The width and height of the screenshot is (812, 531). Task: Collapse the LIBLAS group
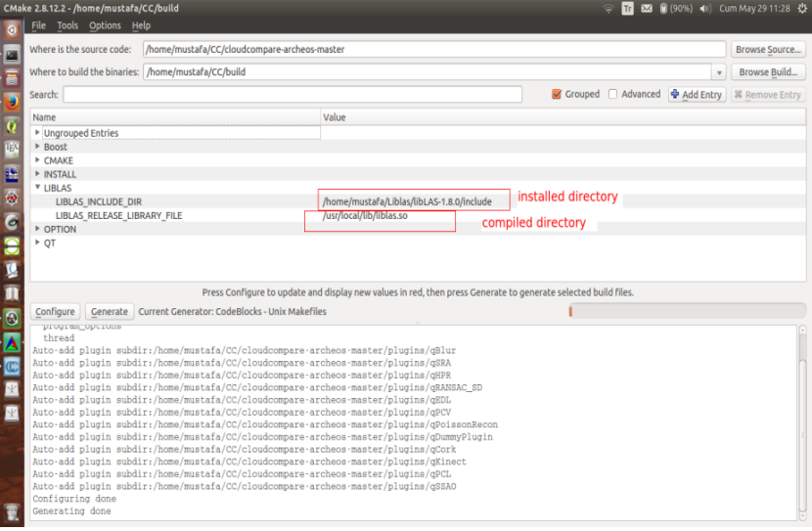38,188
